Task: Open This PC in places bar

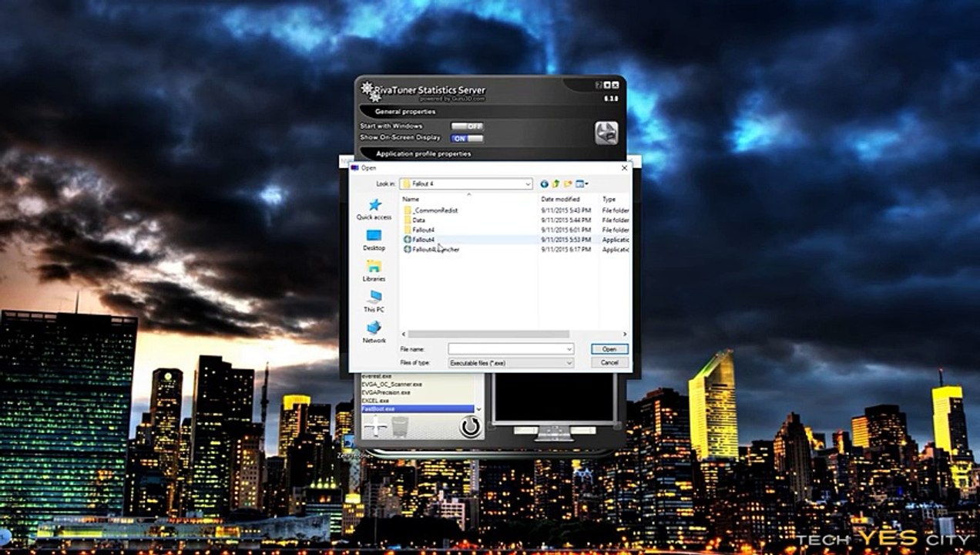Action: pos(374,301)
